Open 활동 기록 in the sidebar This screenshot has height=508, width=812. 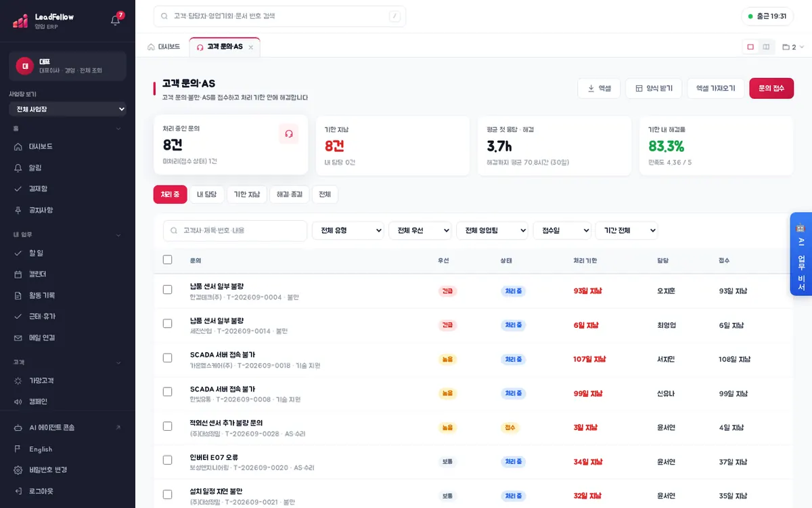(68, 295)
